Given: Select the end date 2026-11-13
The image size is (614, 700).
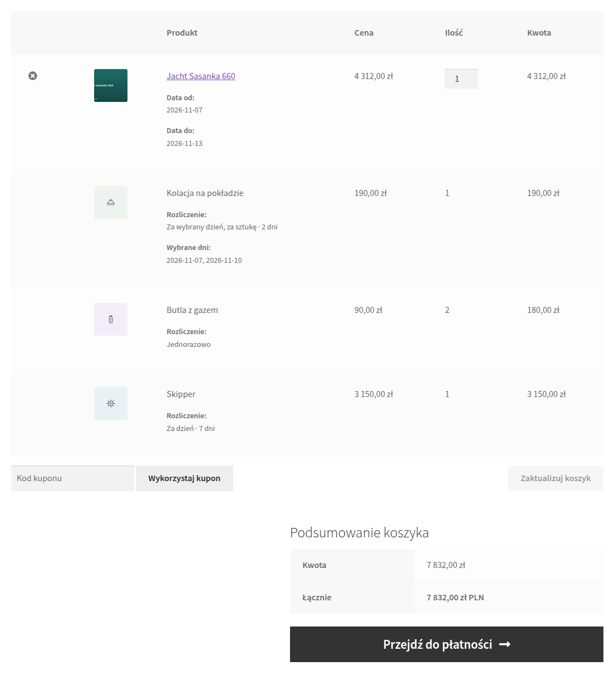Looking at the screenshot, I should pyautogui.click(x=184, y=144).
